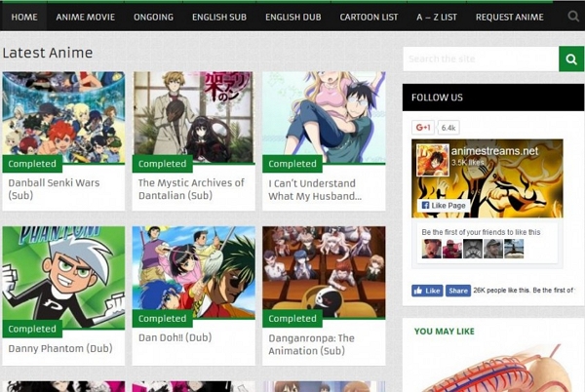Select ENGLISH SUB in navigation

click(x=219, y=18)
